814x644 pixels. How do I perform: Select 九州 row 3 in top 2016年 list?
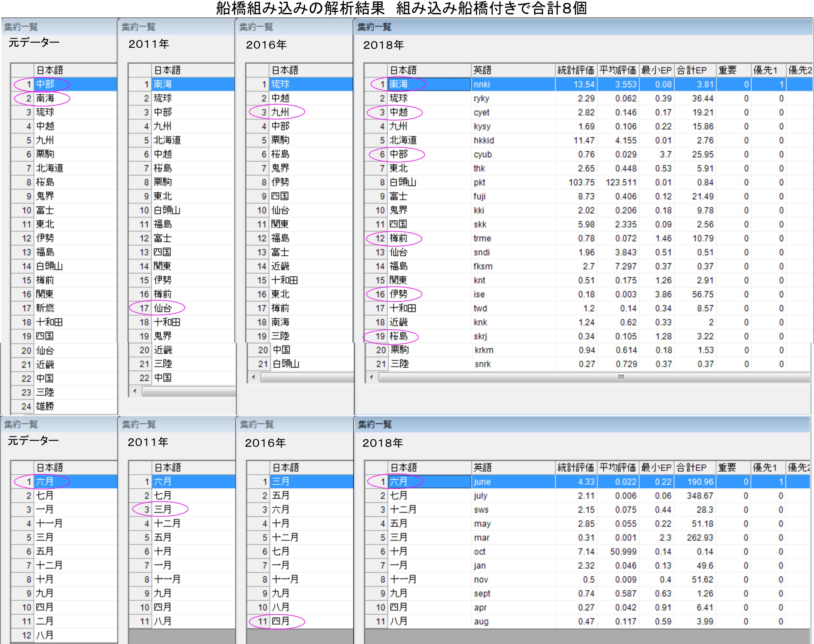click(280, 112)
